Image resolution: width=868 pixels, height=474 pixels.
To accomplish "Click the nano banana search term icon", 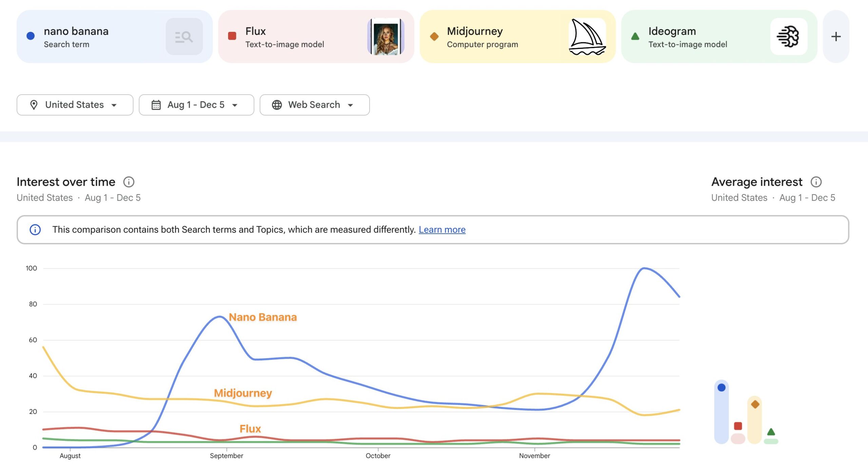I will tap(184, 37).
